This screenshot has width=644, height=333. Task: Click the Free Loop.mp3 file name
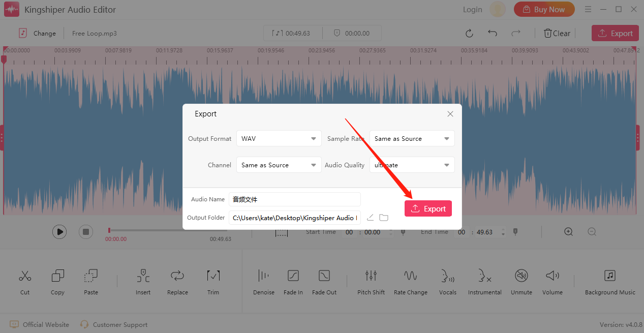95,33
